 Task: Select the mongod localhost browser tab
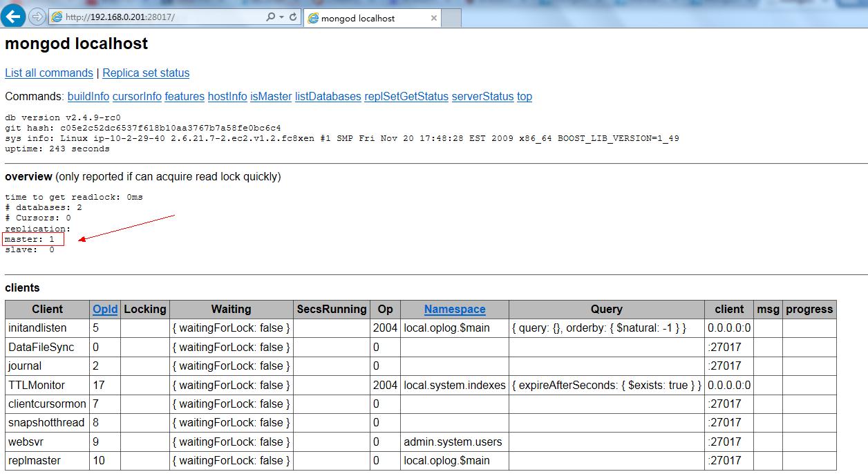click(x=372, y=18)
